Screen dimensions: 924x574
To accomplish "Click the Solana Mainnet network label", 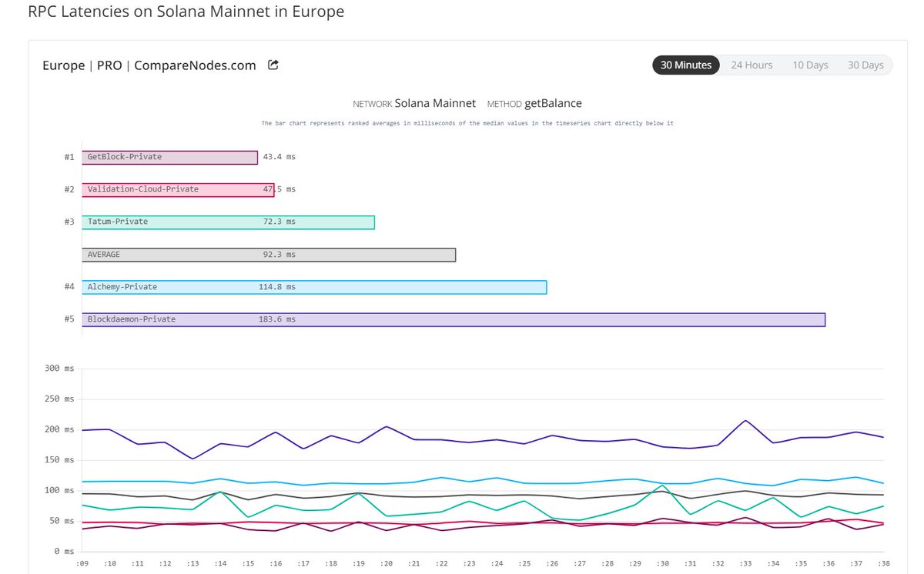I will 435,103.
